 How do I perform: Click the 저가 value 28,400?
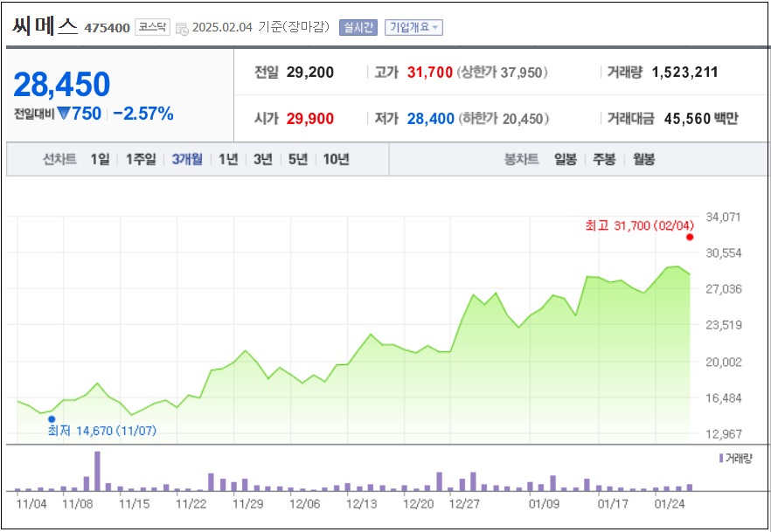[x=431, y=119]
